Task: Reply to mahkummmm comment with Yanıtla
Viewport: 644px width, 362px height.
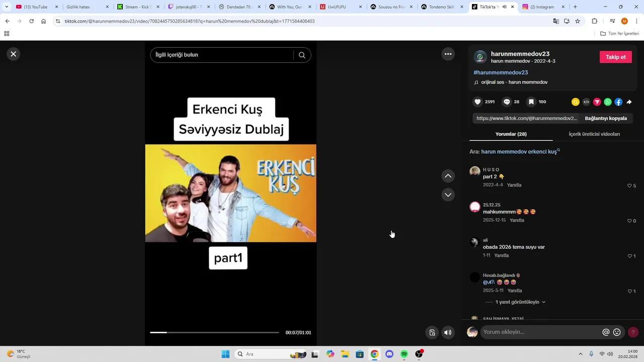Action: (x=517, y=220)
